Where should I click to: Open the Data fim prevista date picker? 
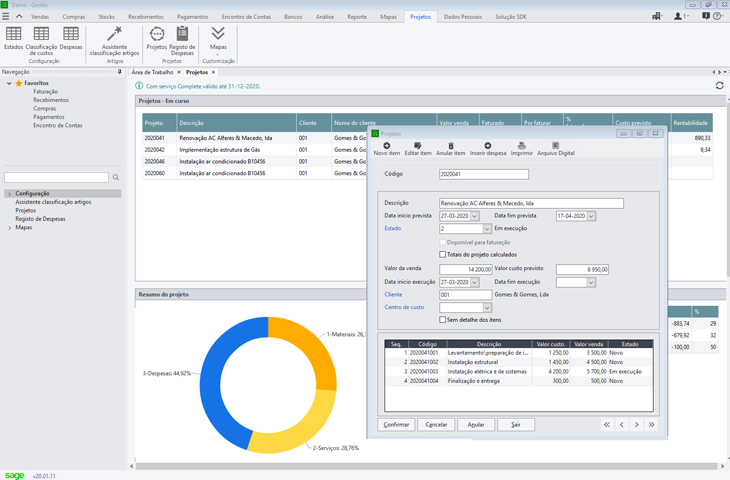click(591, 216)
